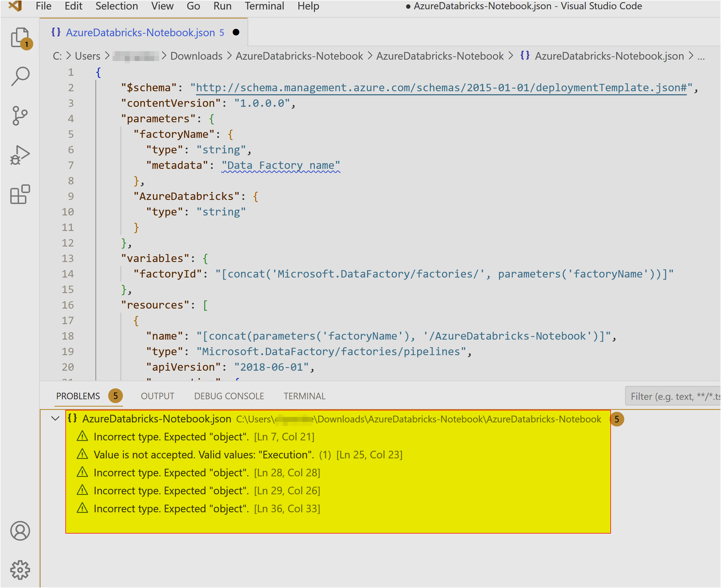This screenshot has width=721, height=588.
Task: Switch to the DEBUG CONSOLE tab
Action: click(229, 396)
